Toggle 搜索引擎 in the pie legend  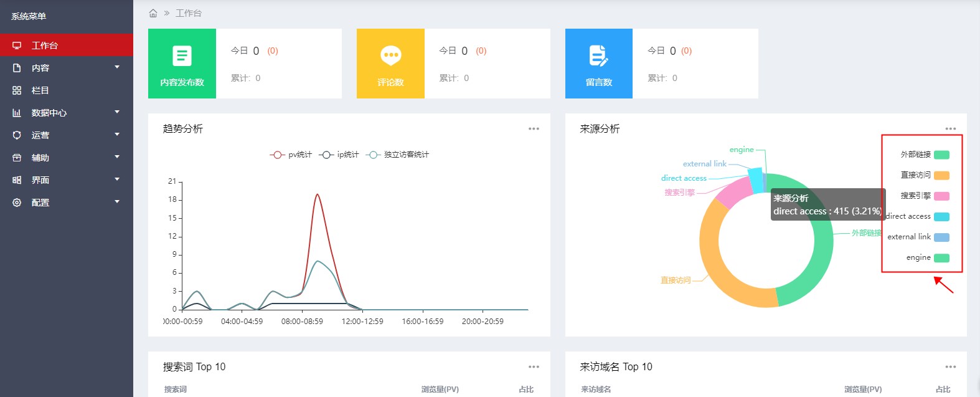tap(925, 196)
